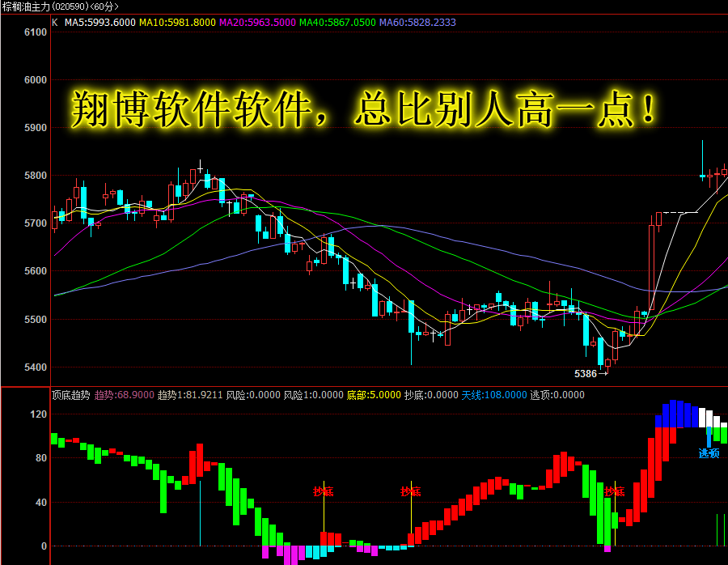This screenshot has width=728, height=565.
Task: Select the 5400 price axis label
Action: 36,367
